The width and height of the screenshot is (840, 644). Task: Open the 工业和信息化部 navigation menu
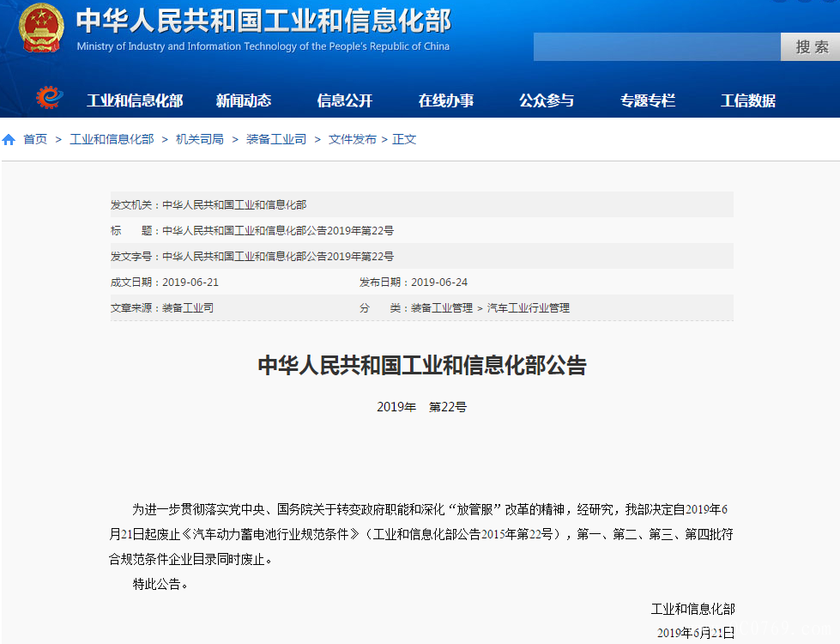(135, 100)
